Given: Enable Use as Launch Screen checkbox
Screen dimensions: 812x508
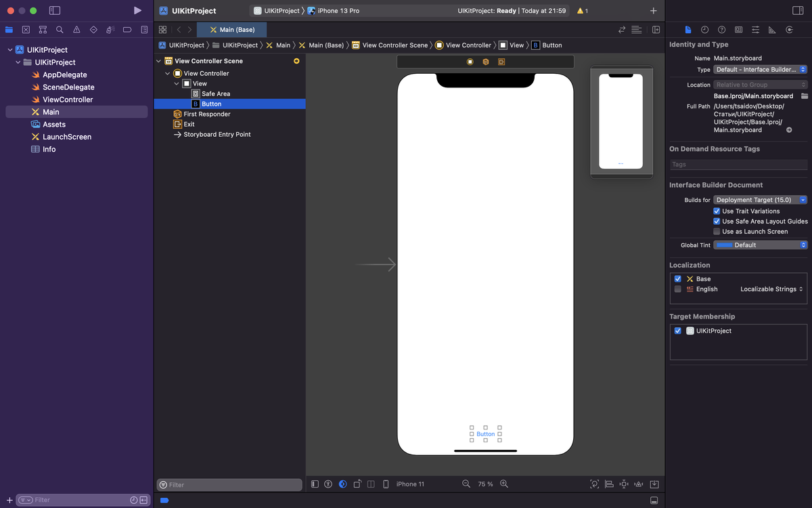Looking at the screenshot, I should (717, 232).
